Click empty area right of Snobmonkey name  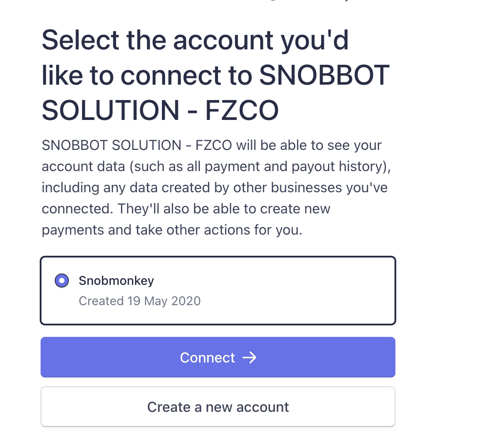(272, 281)
